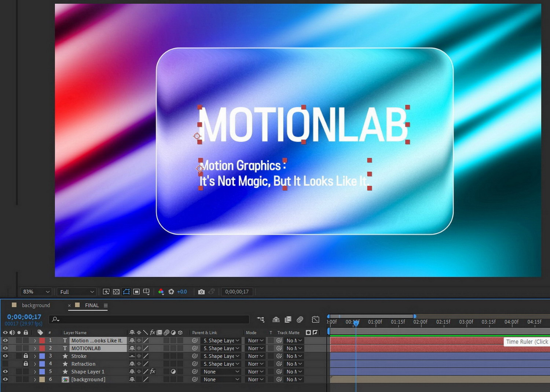The width and height of the screenshot is (550, 392).
Task: Hide Shape Layer 1 visibility eye
Action: click(5, 371)
